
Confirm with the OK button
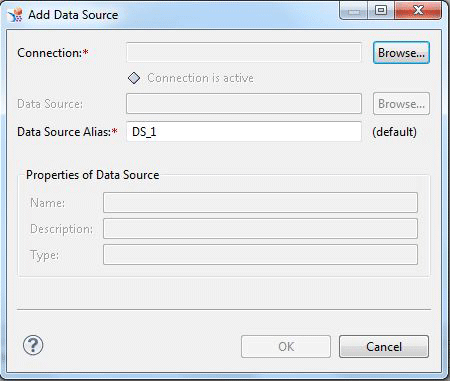(x=286, y=347)
